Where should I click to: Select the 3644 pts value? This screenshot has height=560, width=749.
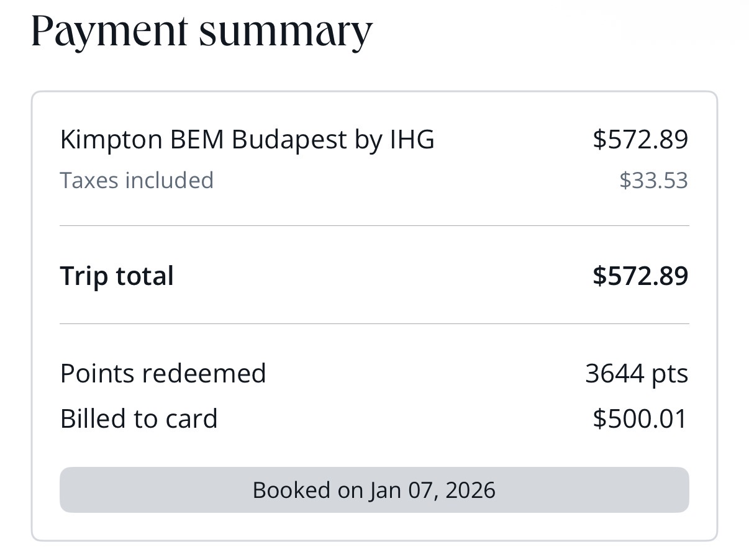[x=637, y=374]
